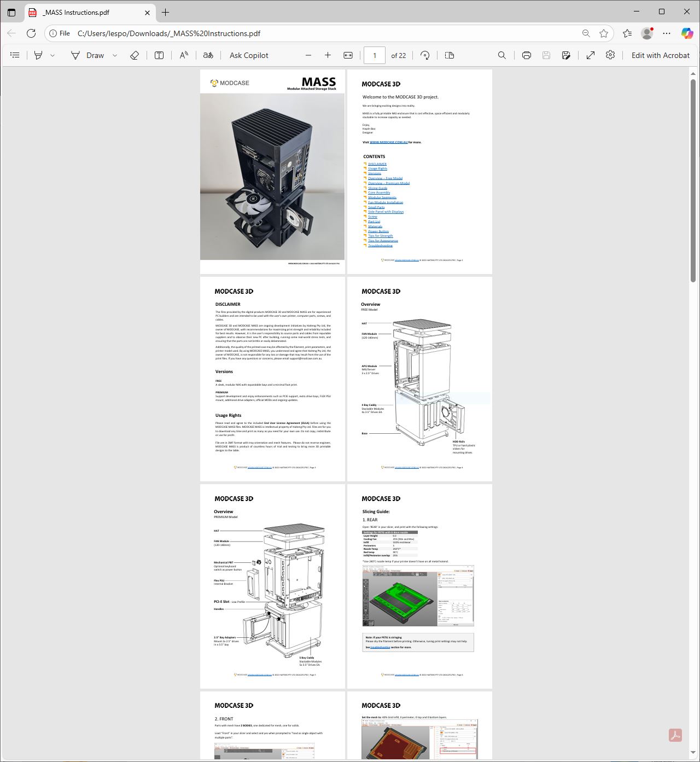Jump to Tips for Strength
This screenshot has height=762, width=700.
[x=381, y=236]
